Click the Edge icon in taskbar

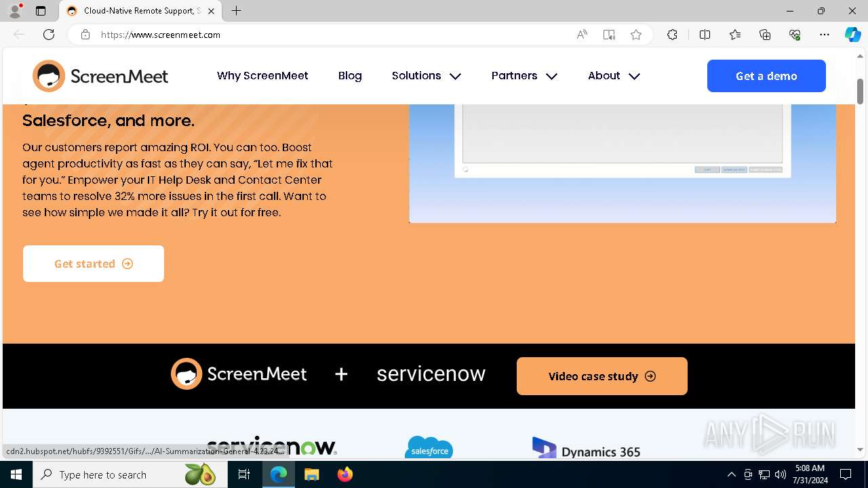coord(279,474)
